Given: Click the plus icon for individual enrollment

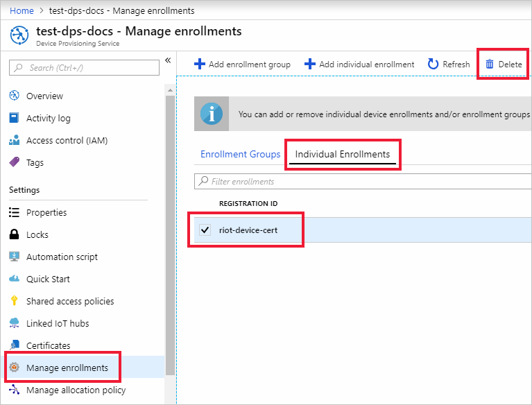Looking at the screenshot, I should tap(310, 64).
